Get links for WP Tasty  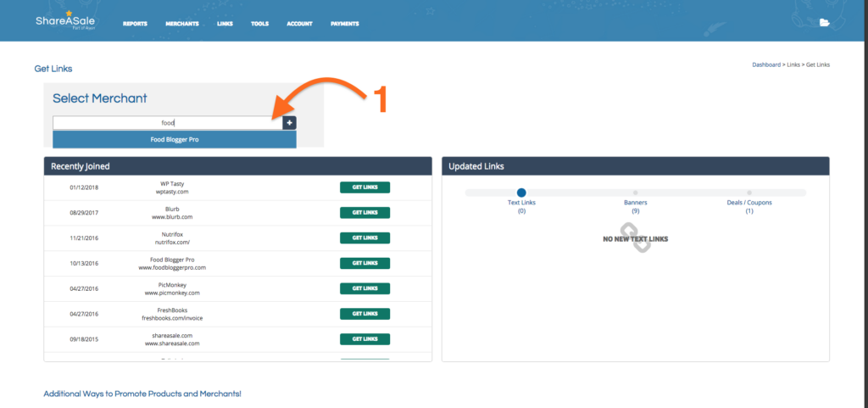[x=364, y=187]
